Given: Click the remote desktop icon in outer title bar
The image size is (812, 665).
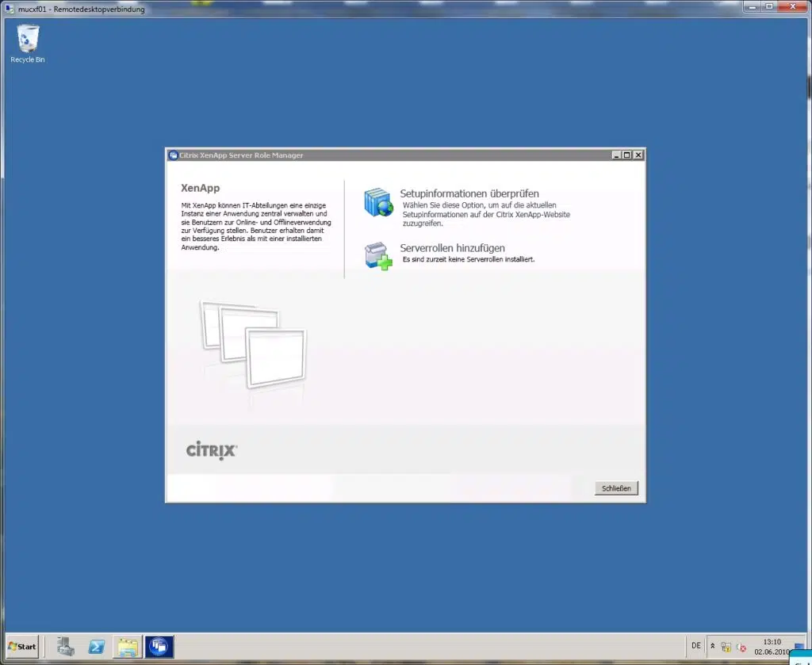Looking at the screenshot, I should tap(10, 9).
